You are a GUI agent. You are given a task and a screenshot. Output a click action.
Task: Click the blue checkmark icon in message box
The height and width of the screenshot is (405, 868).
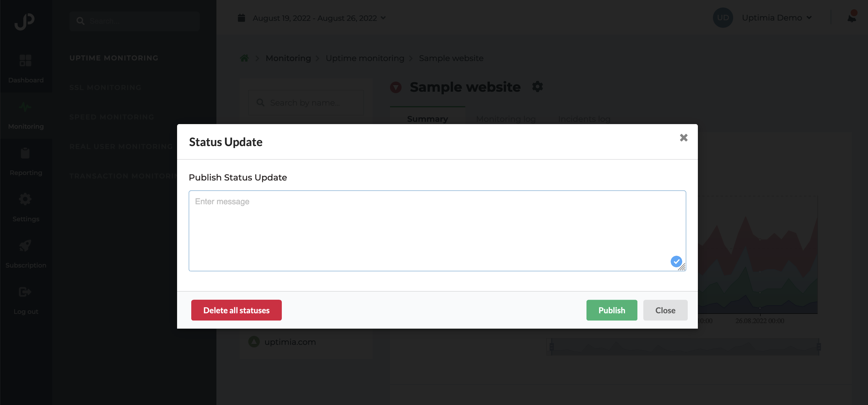(676, 262)
